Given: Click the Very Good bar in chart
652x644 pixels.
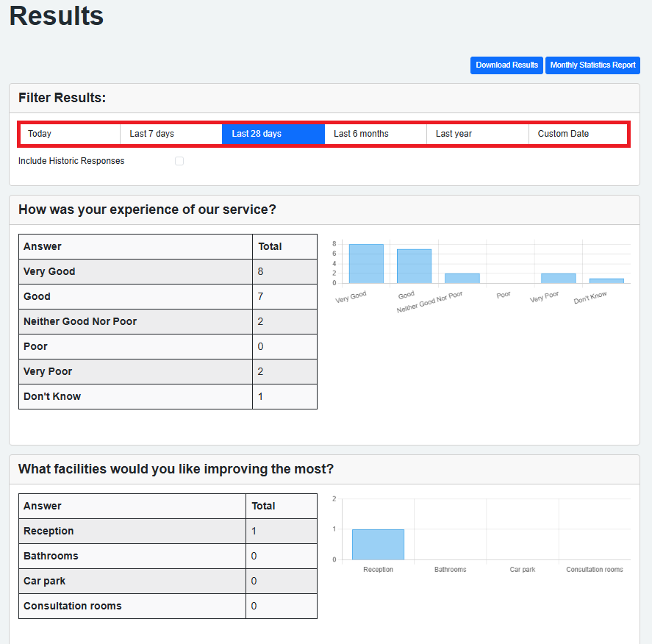Looking at the screenshot, I should 366,264.
